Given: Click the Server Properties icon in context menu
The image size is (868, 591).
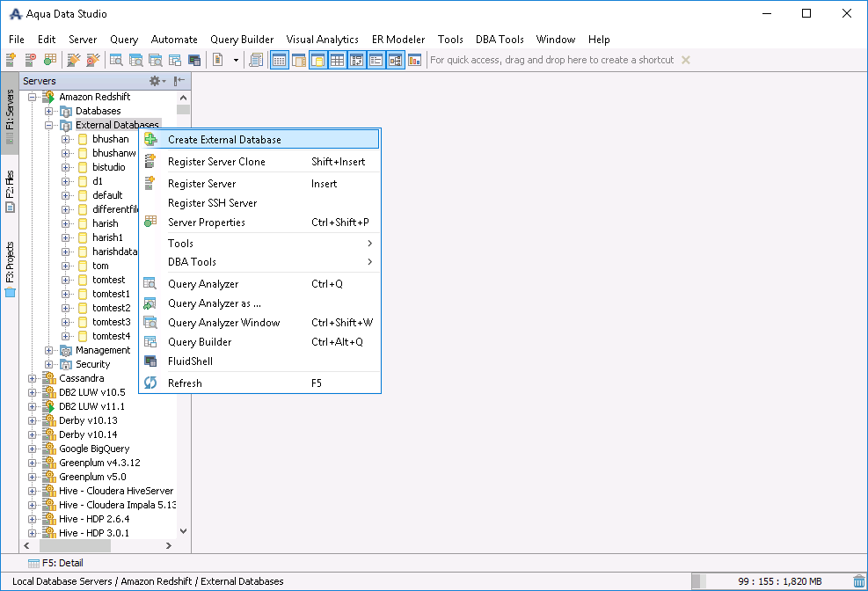Looking at the screenshot, I should tap(150, 223).
